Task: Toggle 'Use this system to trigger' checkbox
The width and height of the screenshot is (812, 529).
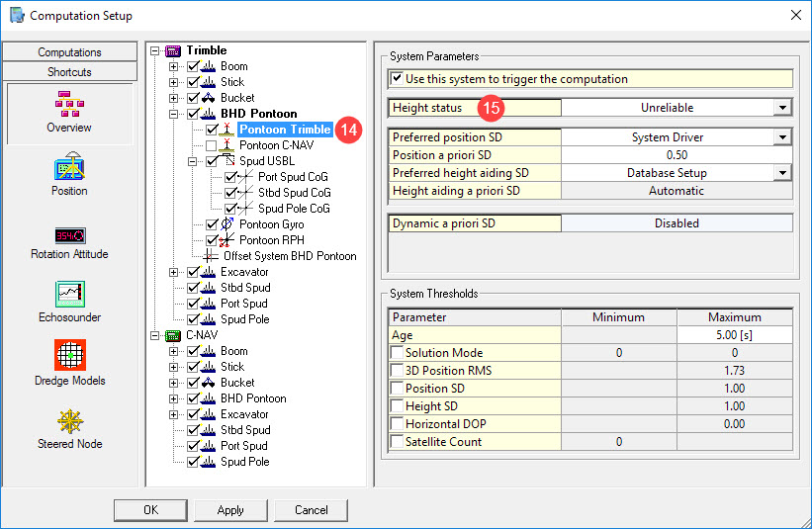Action: pyautogui.click(x=398, y=79)
